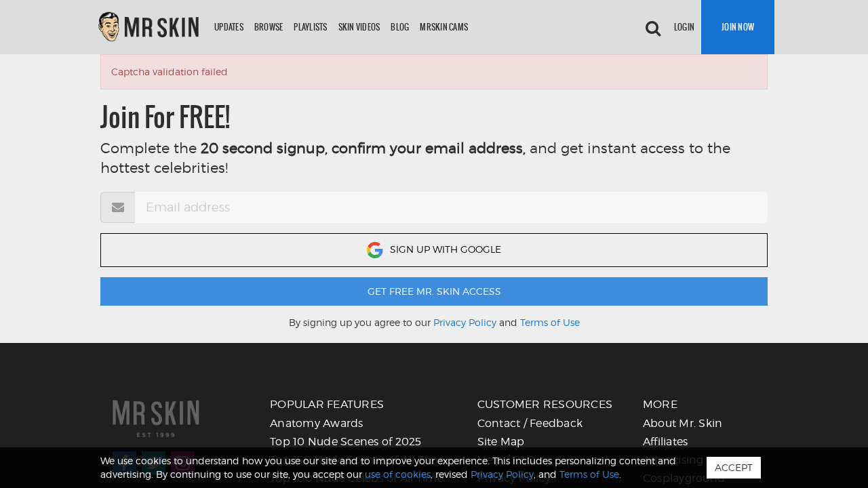Click the envelope icon beside email field
868x488 pixels.
118,207
